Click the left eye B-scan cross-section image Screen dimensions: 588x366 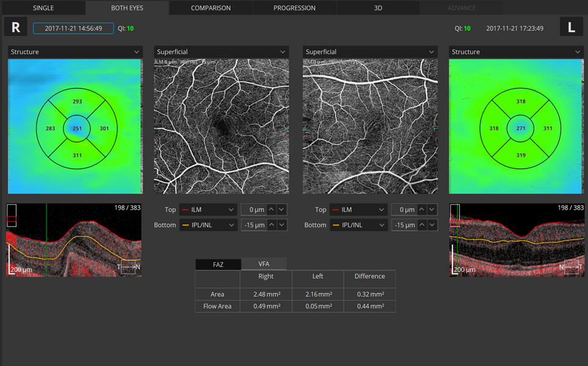[517, 240]
